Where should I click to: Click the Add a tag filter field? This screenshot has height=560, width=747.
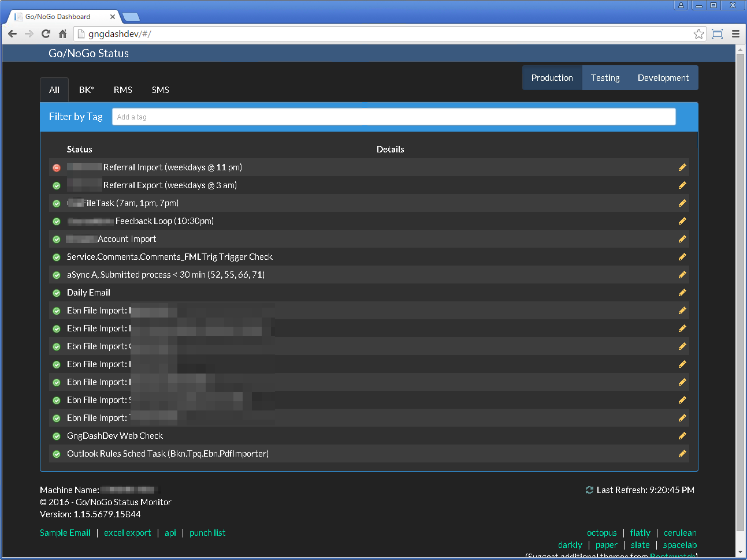[393, 117]
